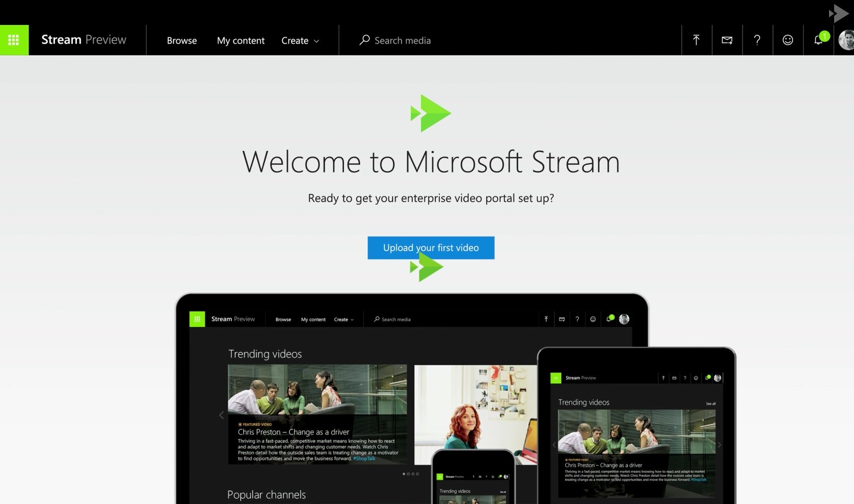Open the app launcher waffle menu
The image size is (854, 504).
tap(14, 40)
